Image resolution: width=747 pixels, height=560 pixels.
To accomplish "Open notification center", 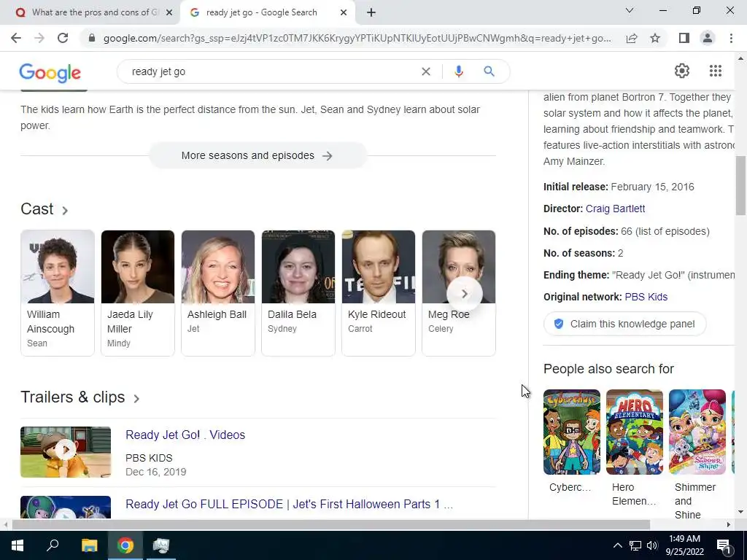I will pos(724,545).
